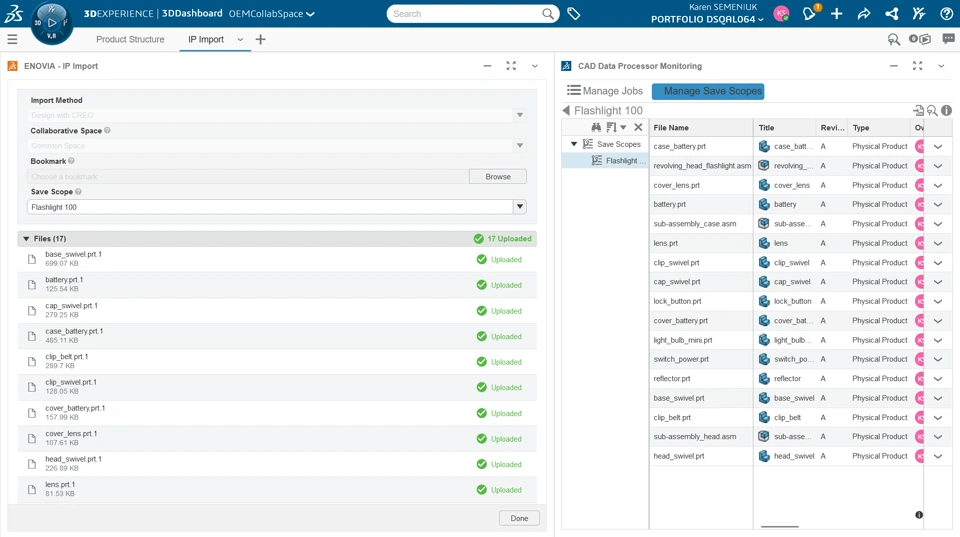The width and height of the screenshot is (960, 537).
Task: Open the 3D compass in top-left corner
Action: coord(51,22)
